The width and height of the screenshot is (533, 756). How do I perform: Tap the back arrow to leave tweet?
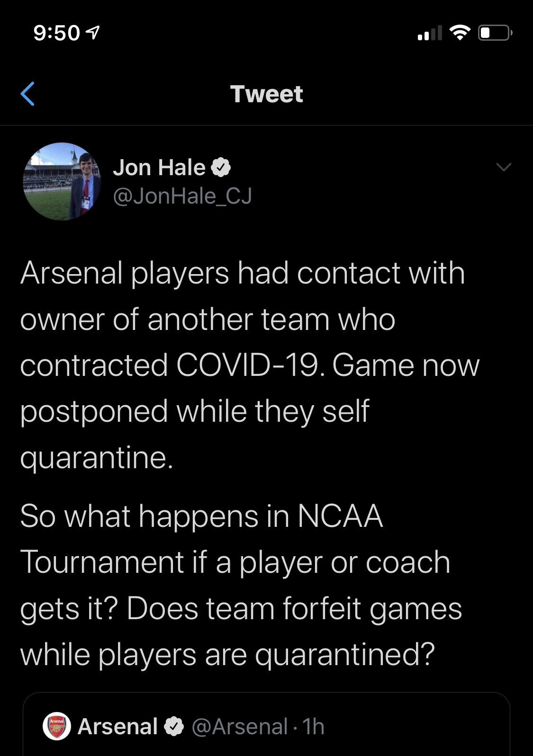(28, 94)
